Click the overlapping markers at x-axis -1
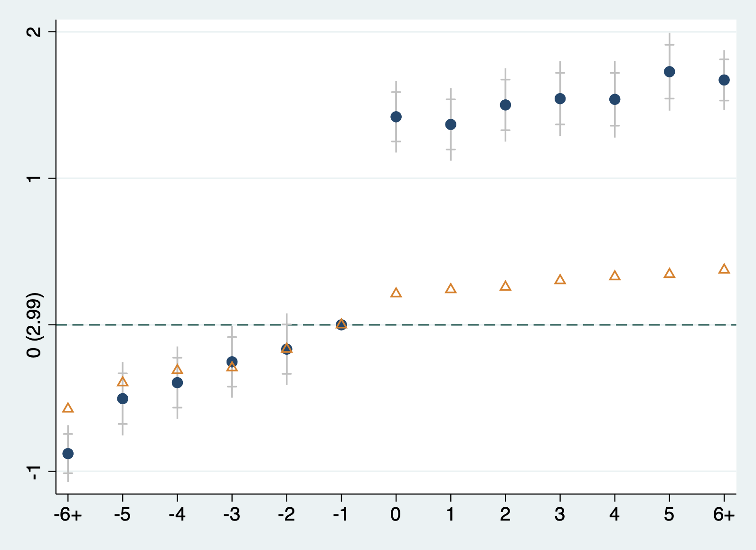This screenshot has width=756, height=550. (x=341, y=325)
